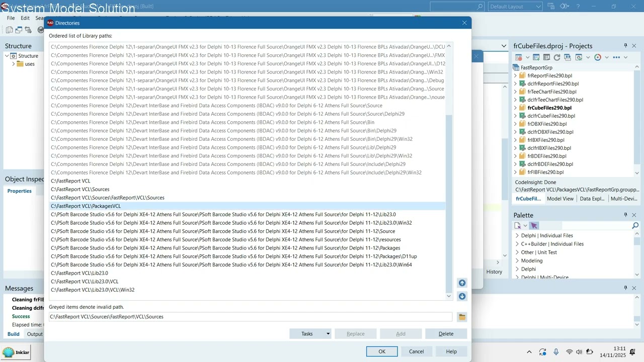Open the Iniciar start button
644x362 pixels.
tap(16, 352)
